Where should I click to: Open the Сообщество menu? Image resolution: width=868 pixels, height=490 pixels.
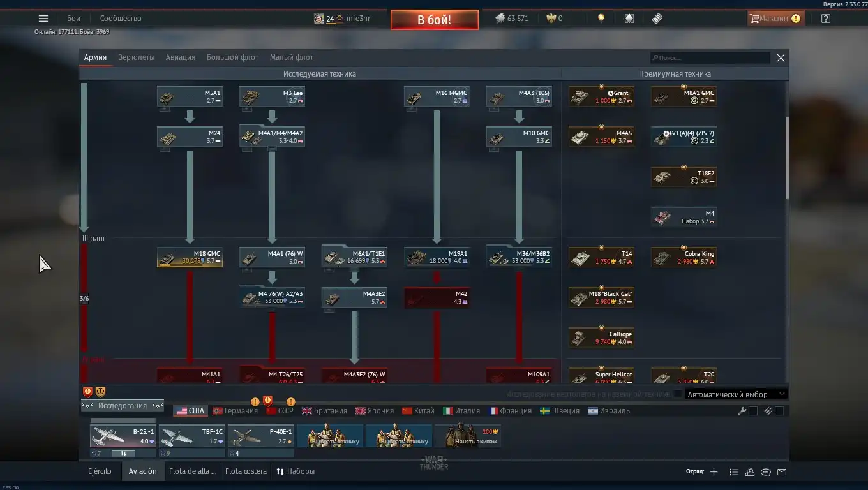tap(121, 19)
